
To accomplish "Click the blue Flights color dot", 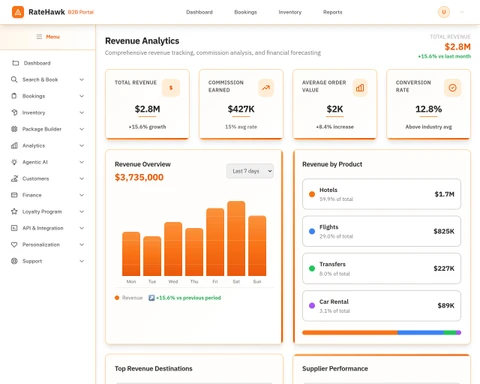I will pyautogui.click(x=312, y=231).
